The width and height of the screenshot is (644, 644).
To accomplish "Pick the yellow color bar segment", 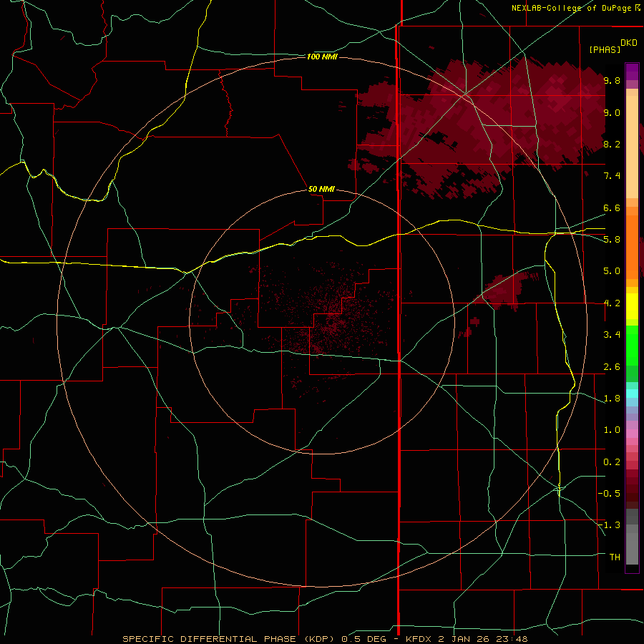I will click(x=632, y=306).
